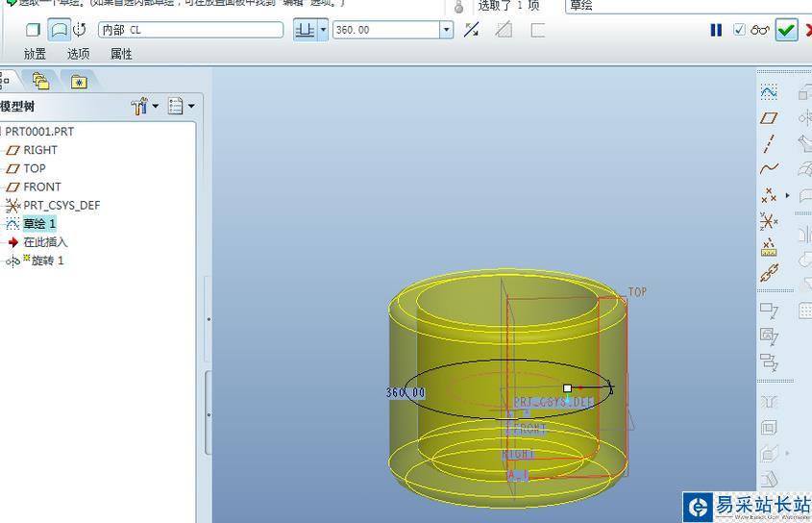
Task: Select the revolve as surface option
Action: [x=59, y=30]
